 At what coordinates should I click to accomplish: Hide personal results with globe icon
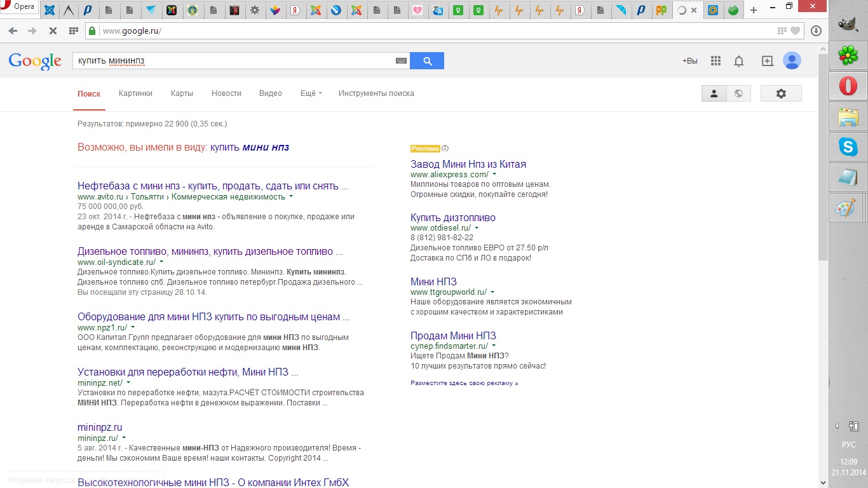pos(738,93)
